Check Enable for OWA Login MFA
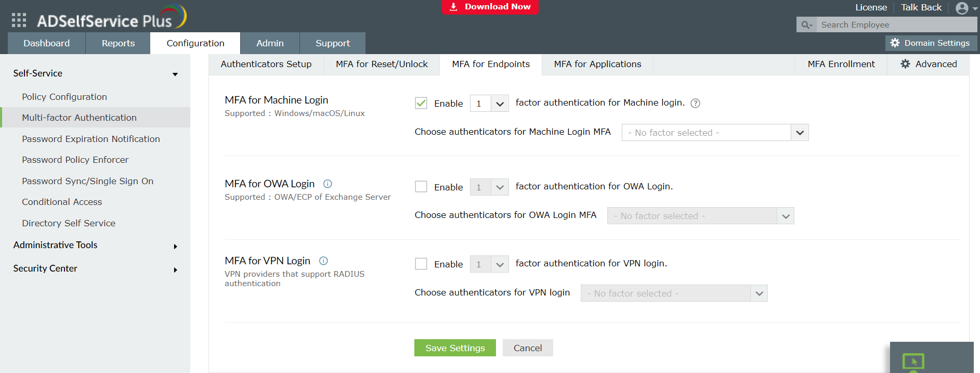 (421, 187)
